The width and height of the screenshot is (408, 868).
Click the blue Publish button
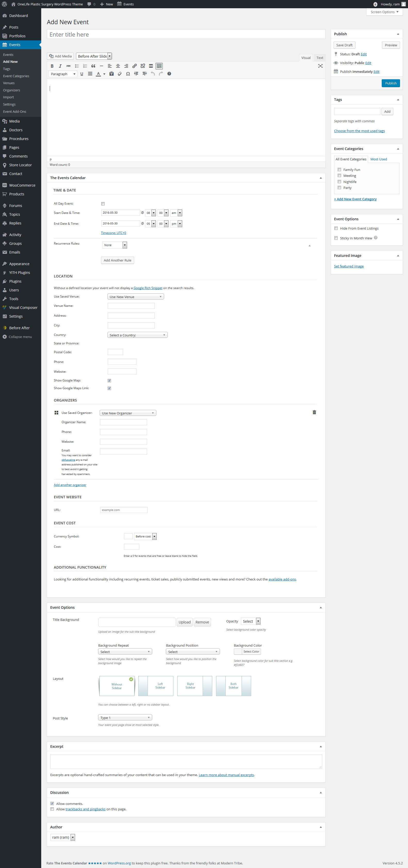pos(390,83)
